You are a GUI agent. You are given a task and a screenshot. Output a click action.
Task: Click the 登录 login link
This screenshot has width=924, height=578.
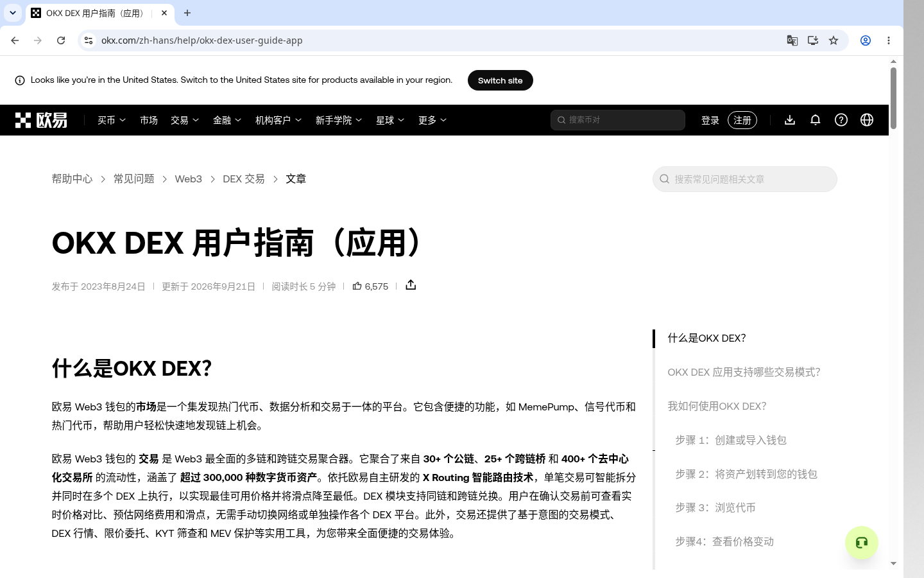[x=710, y=120]
